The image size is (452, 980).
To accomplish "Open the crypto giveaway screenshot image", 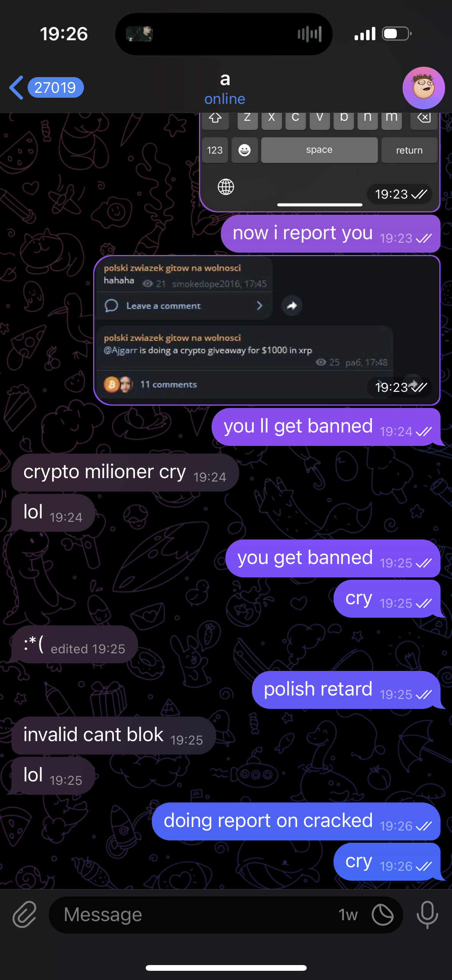I will click(x=267, y=330).
